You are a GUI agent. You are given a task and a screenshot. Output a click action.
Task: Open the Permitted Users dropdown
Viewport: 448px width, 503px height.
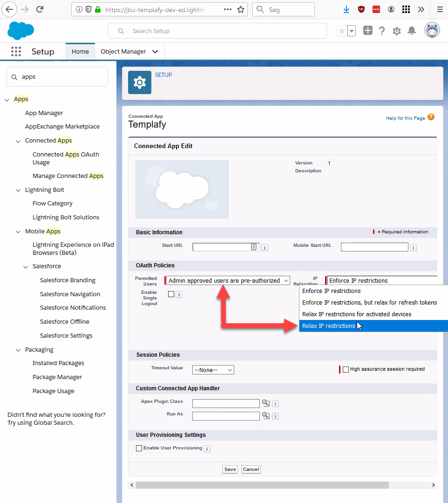click(227, 280)
